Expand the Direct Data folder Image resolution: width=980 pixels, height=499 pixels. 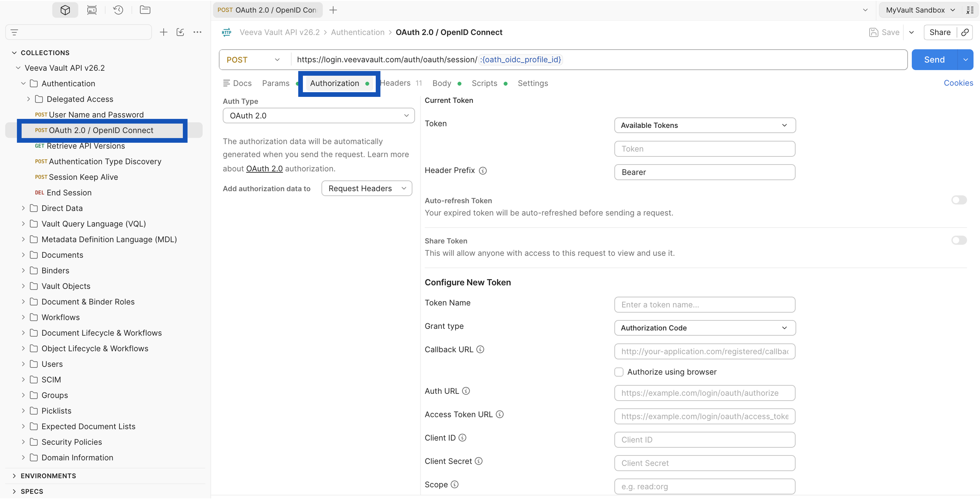click(23, 208)
